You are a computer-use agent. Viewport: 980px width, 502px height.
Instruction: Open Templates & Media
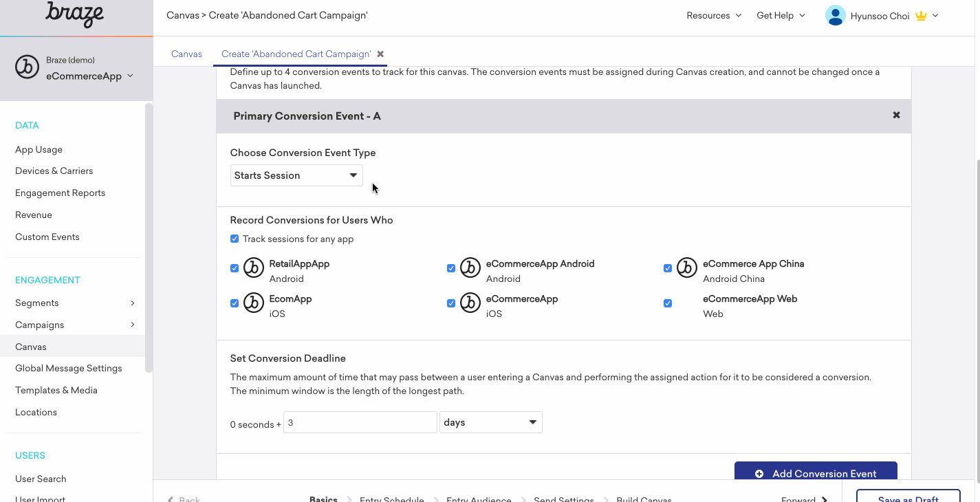[56, 390]
